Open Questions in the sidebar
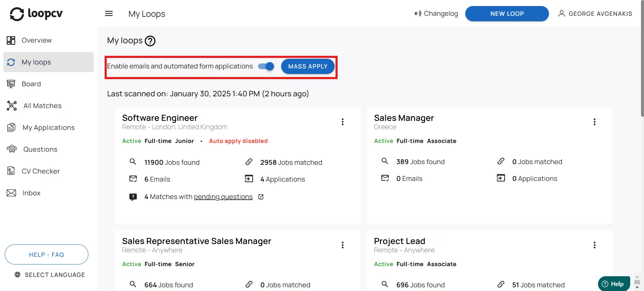The image size is (644, 291). tap(48, 149)
